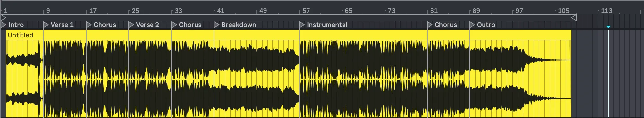This screenshot has height=118, width=644.
Task: Click bar 33 in the beat ruler
Action: click(x=178, y=11)
